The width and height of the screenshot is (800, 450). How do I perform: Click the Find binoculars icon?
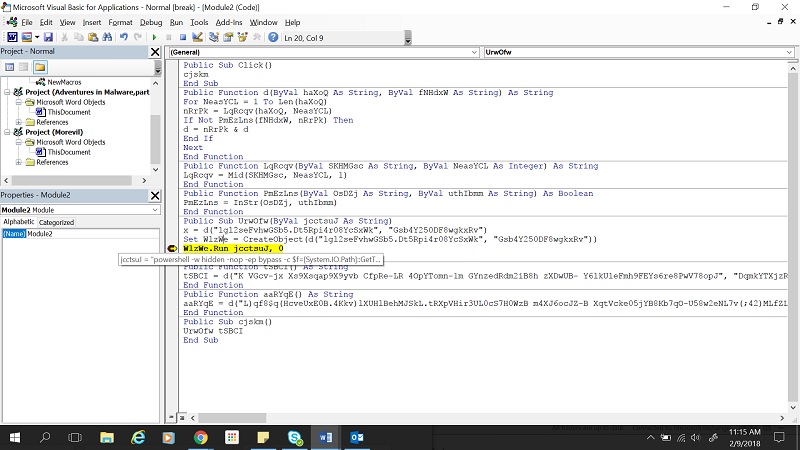pyautogui.click(x=106, y=37)
